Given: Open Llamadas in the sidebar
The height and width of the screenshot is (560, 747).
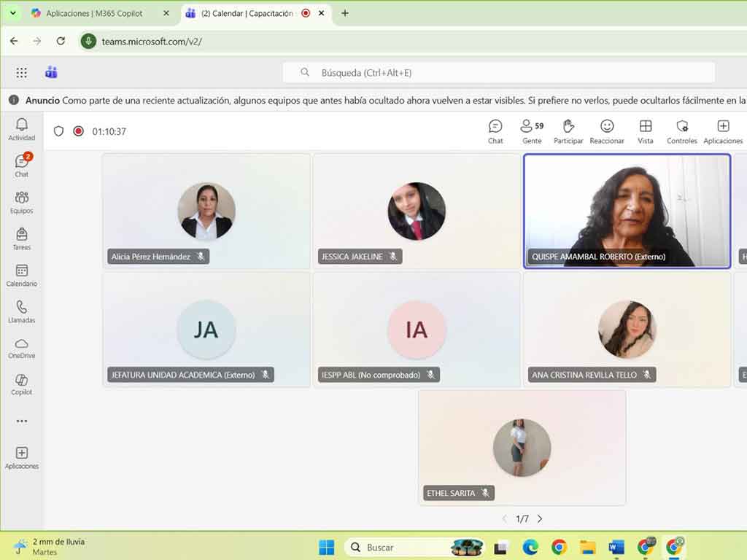Looking at the screenshot, I should [22, 311].
